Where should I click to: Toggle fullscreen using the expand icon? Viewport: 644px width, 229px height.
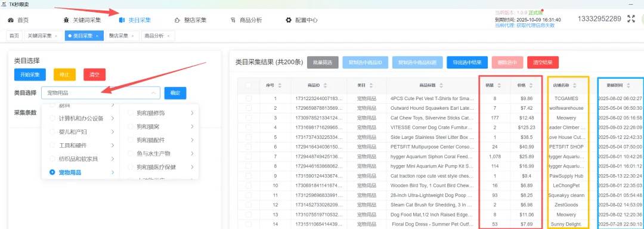pos(631,19)
